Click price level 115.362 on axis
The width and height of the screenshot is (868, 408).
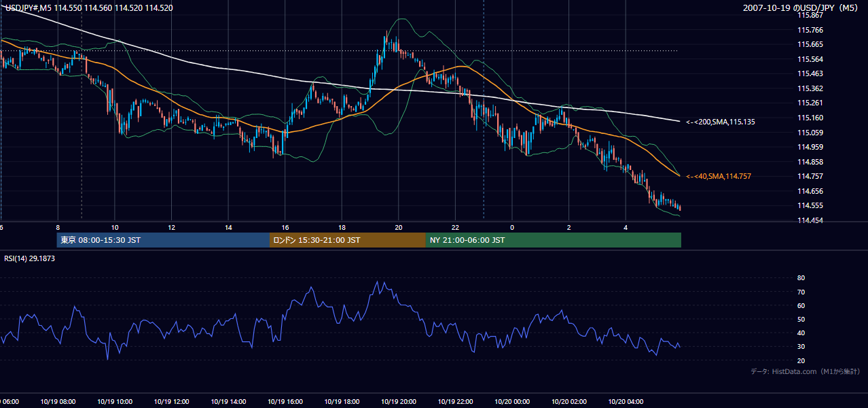coord(809,88)
